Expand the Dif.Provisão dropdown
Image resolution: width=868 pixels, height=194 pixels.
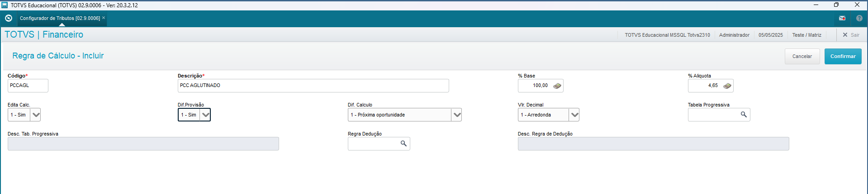point(206,115)
